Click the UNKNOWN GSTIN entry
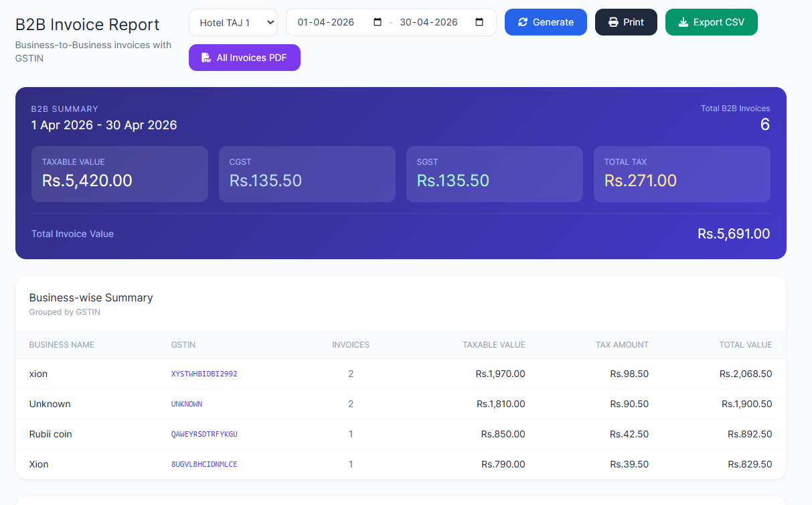The image size is (812, 505). pyautogui.click(x=187, y=404)
